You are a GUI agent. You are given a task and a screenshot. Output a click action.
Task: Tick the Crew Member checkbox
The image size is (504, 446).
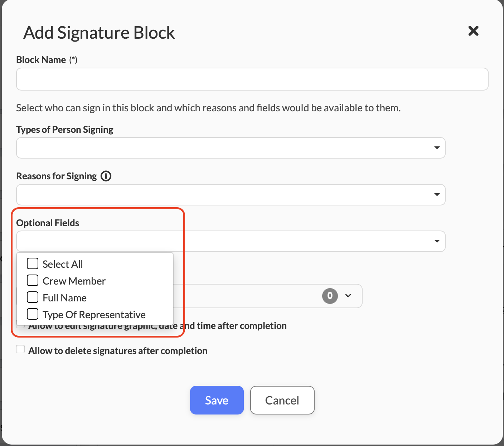click(33, 281)
